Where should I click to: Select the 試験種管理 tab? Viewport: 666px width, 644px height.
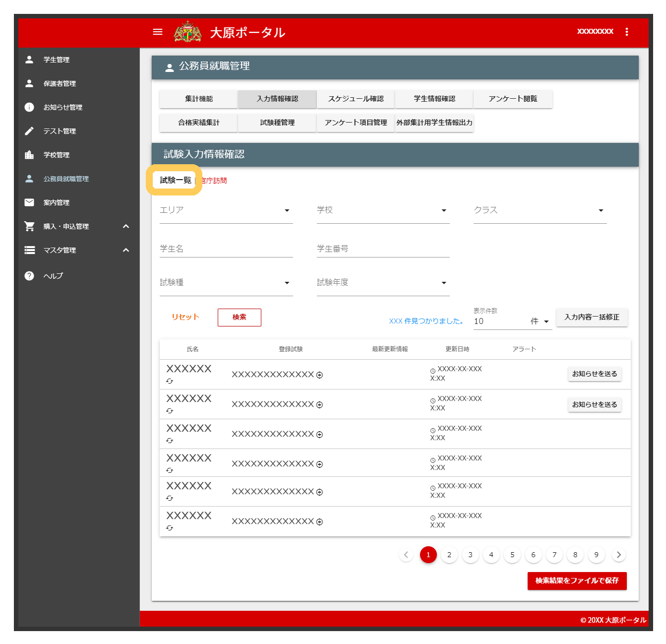[x=277, y=123]
